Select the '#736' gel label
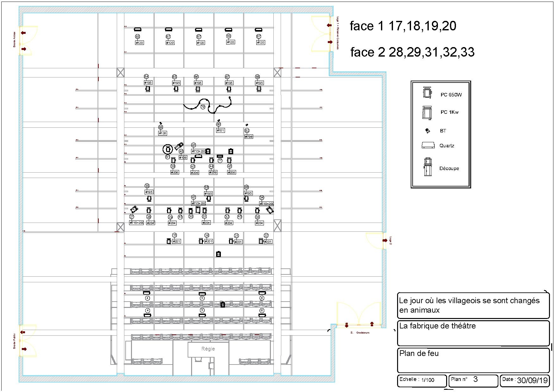555x392 pixels. click(x=249, y=137)
